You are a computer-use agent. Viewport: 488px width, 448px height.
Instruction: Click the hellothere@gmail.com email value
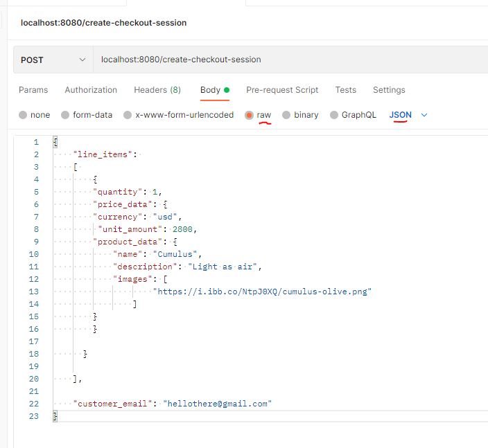coord(217,404)
